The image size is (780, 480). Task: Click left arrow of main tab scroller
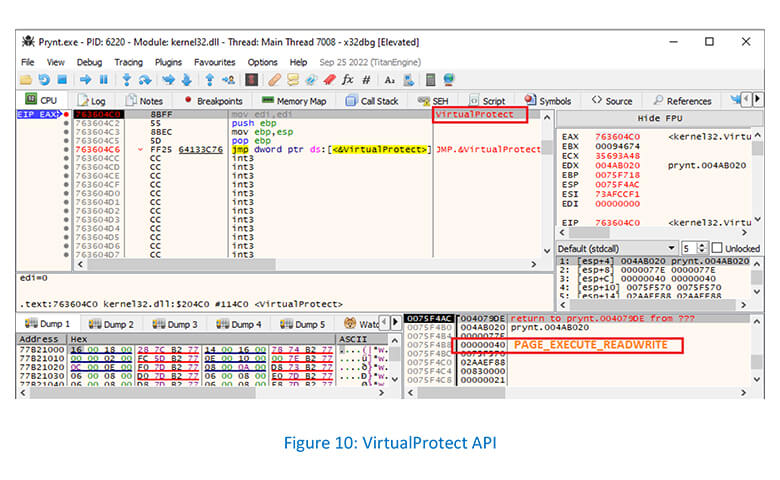pos(746,99)
